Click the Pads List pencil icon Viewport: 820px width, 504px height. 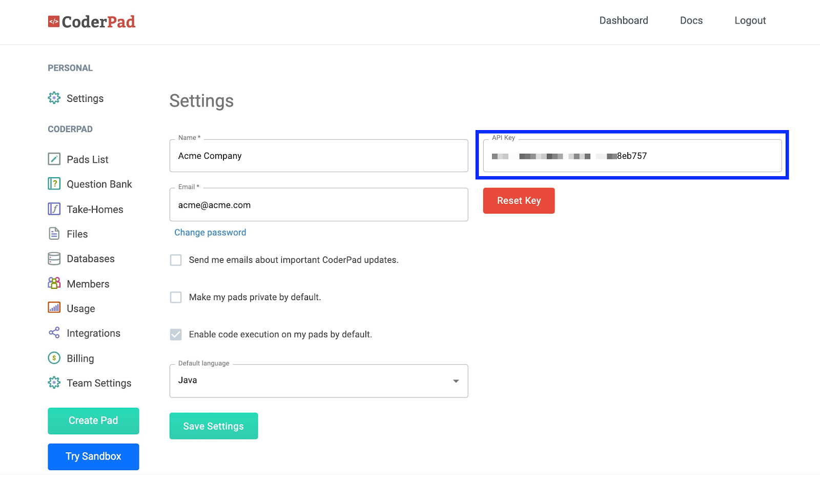click(x=54, y=159)
